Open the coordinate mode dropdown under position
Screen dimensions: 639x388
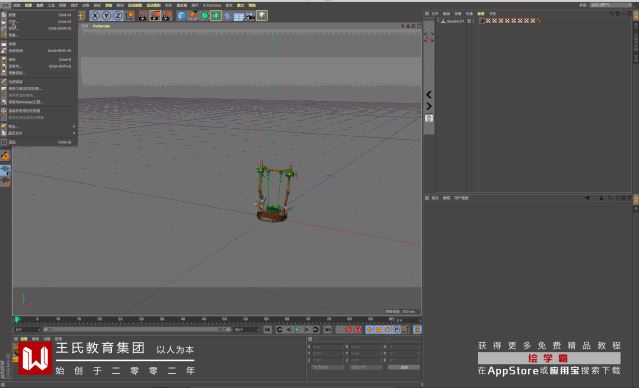coord(328,367)
